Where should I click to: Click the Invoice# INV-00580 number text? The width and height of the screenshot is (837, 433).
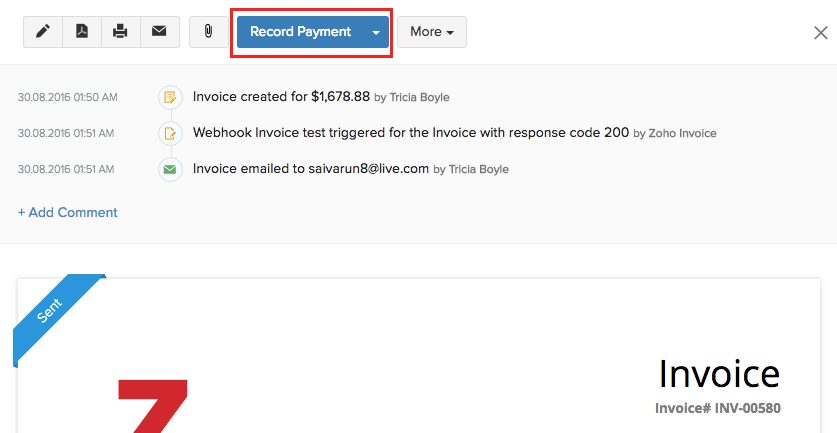(717, 408)
